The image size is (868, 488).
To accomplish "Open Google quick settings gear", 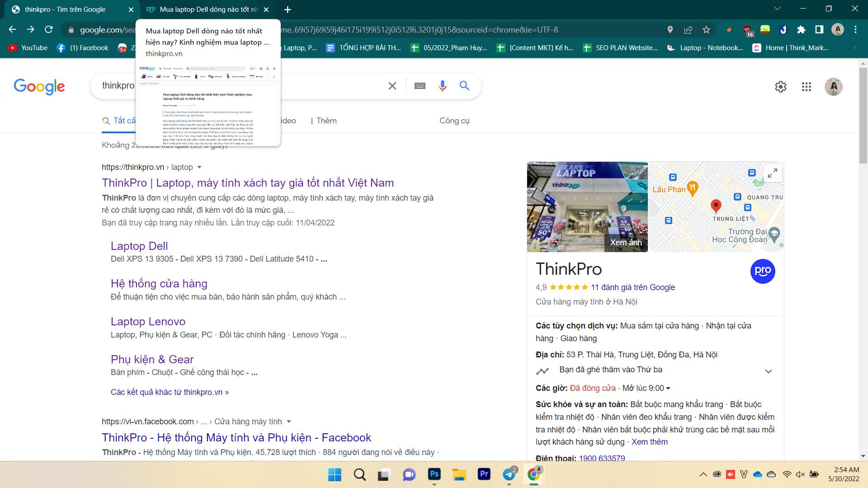I will coord(781,87).
